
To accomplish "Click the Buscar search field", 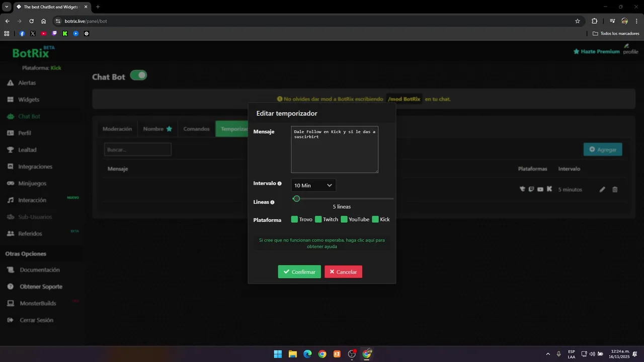I will [138, 149].
